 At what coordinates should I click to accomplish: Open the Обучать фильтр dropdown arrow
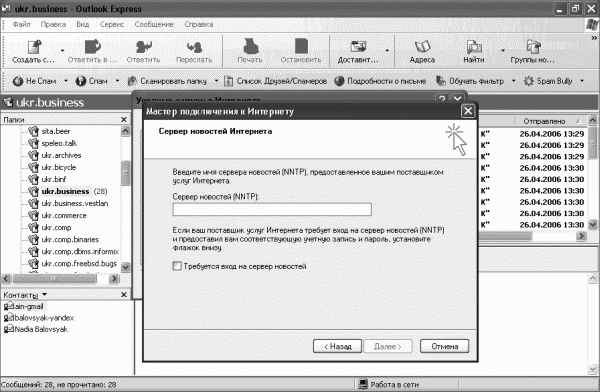pos(514,81)
